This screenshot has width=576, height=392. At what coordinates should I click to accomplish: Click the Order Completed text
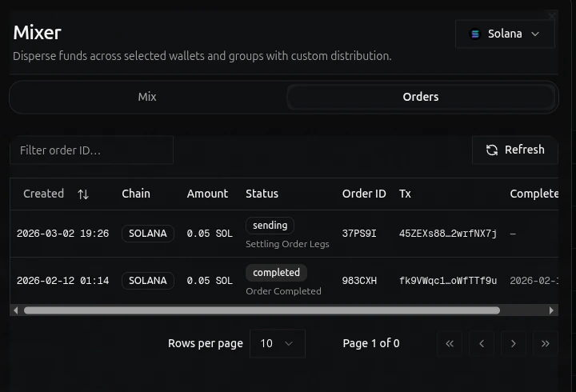pos(283,291)
